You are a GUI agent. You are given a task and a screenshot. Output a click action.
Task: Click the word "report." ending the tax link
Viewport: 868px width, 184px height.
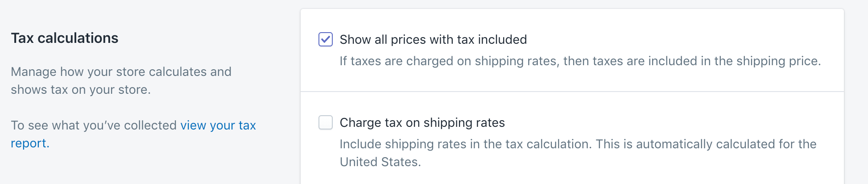[30, 143]
